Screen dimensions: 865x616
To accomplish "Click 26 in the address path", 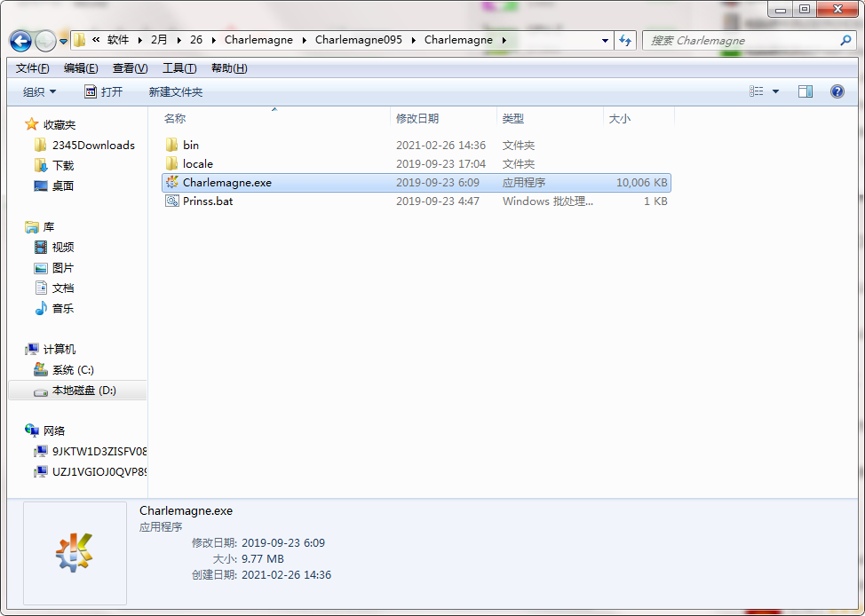I will (196, 40).
